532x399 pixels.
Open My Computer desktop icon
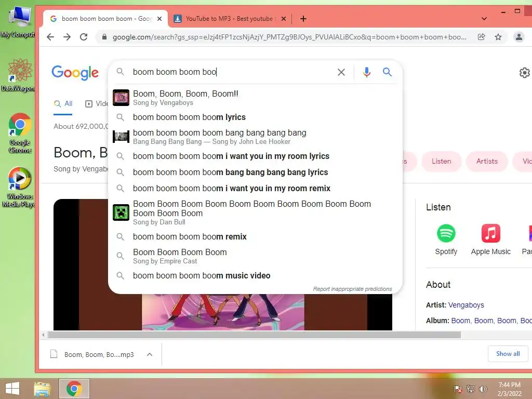tap(19, 21)
